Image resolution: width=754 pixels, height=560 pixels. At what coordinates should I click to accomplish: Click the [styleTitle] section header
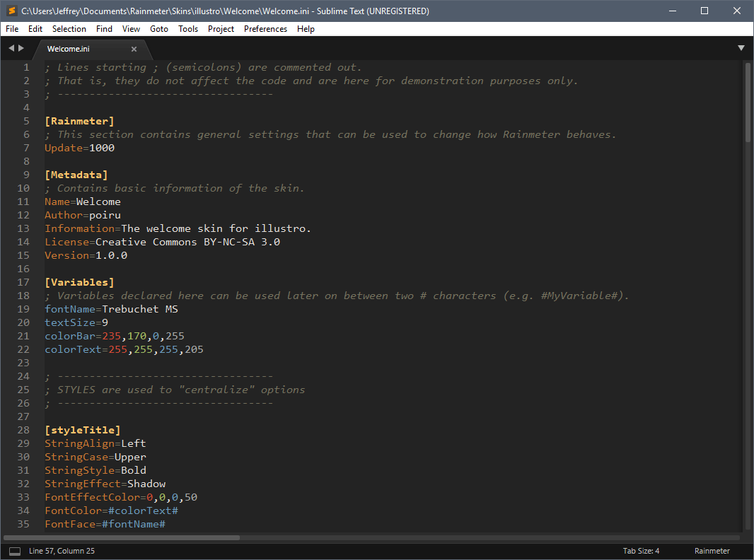click(83, 430)
